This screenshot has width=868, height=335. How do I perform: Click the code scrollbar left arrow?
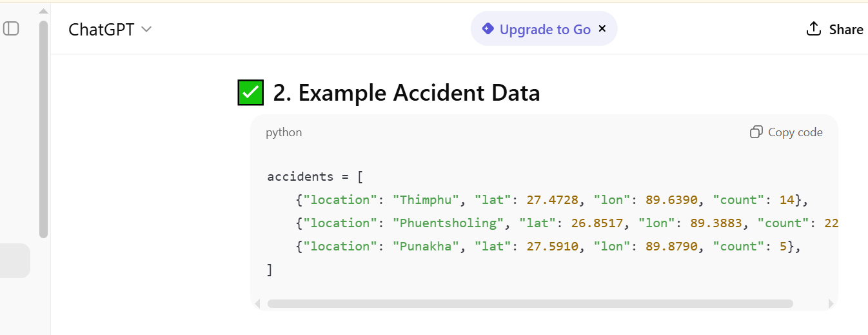[x=258, y=303]
